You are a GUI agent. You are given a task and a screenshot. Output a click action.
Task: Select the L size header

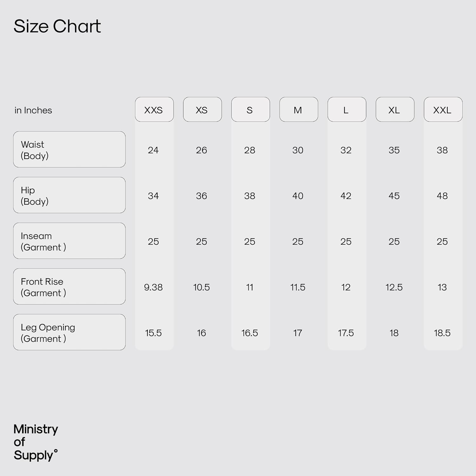coord(347,110)
